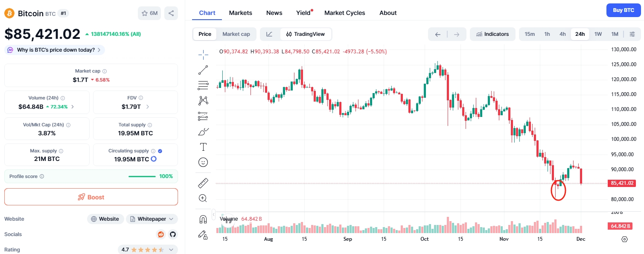Expand Volume (24h) details arrow
This screenshot has height=254, width=644.
[73, 107]
